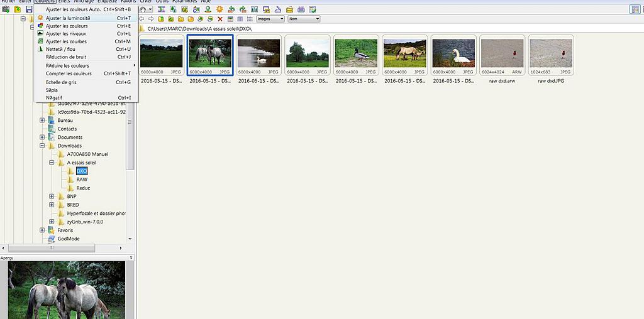Image resolution: width=644 pixels, height=319 pixels.
Task: Select the hand pan tool
Action: coord(143,9)
